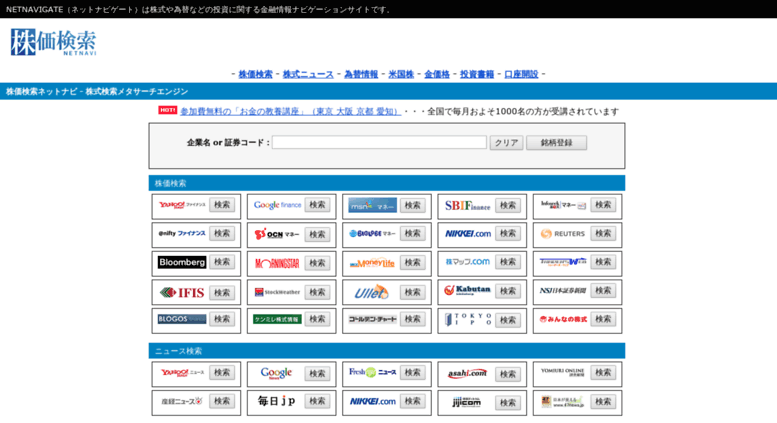Click the ゴールデンチャート logo
The image size is (777, 423).
pyautogui.click(x=372, y=319)
